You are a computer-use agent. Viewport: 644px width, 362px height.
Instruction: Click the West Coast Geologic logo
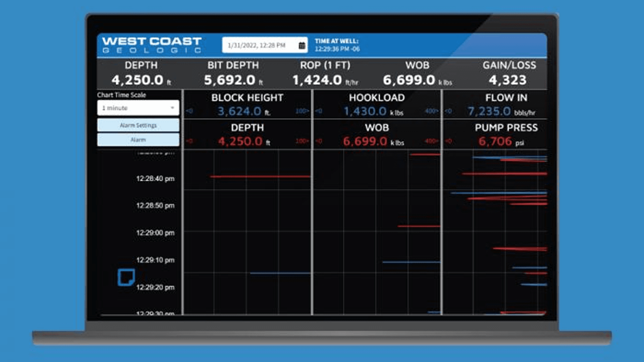click(x=152, y=45)
